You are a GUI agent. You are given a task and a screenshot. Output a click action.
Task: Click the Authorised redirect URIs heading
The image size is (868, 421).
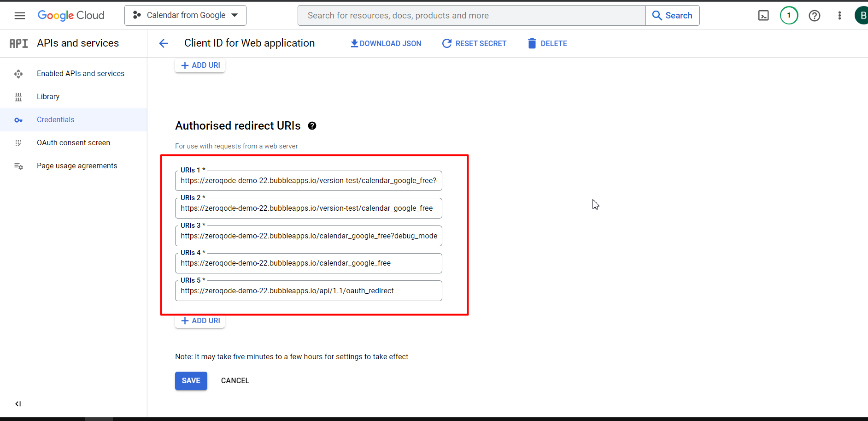coord(238,126)
